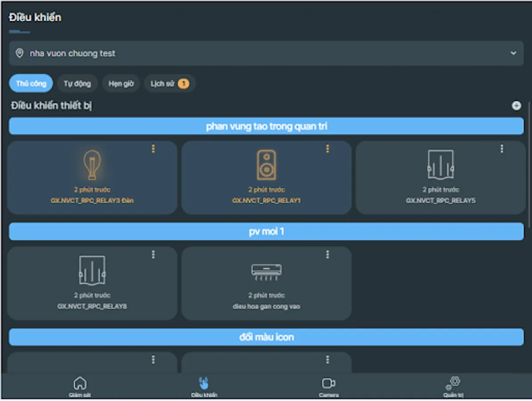Open the Camera bottom tab
This screenshot has height=401, width=532.
(328, 387)
